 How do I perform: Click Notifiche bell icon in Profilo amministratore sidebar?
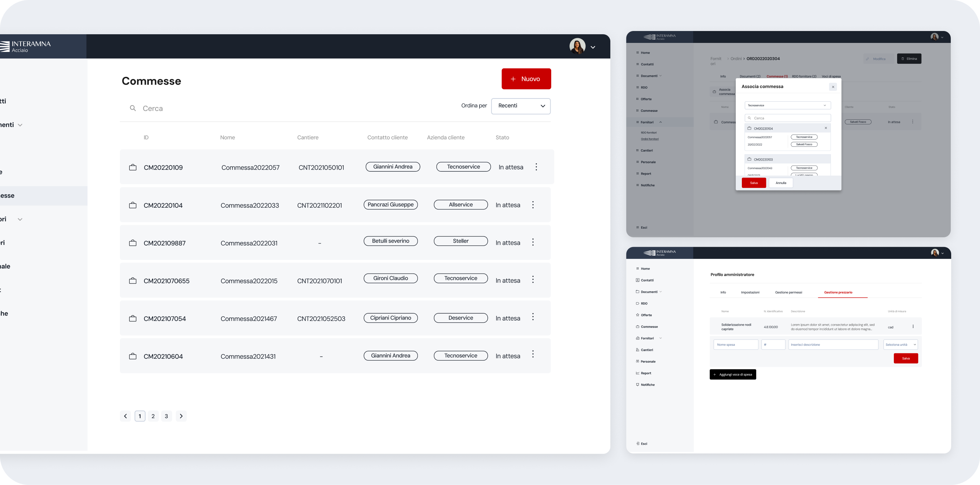[x=638, y=384]
